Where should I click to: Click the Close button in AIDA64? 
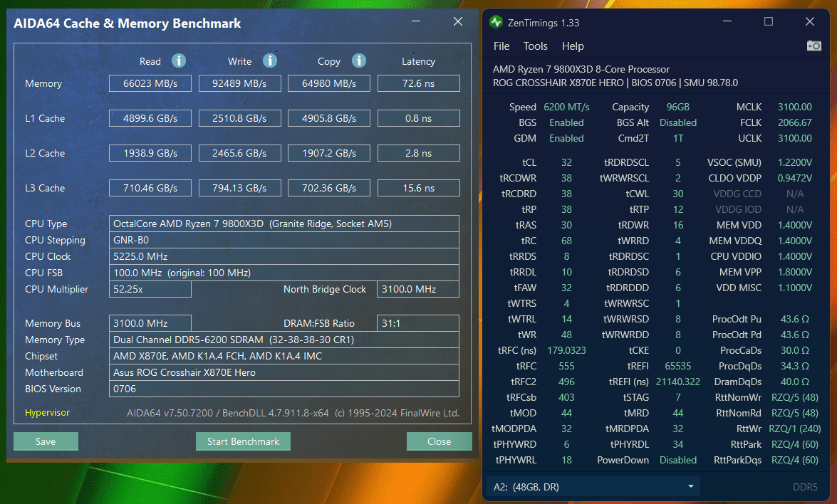(x=440, y=441)
